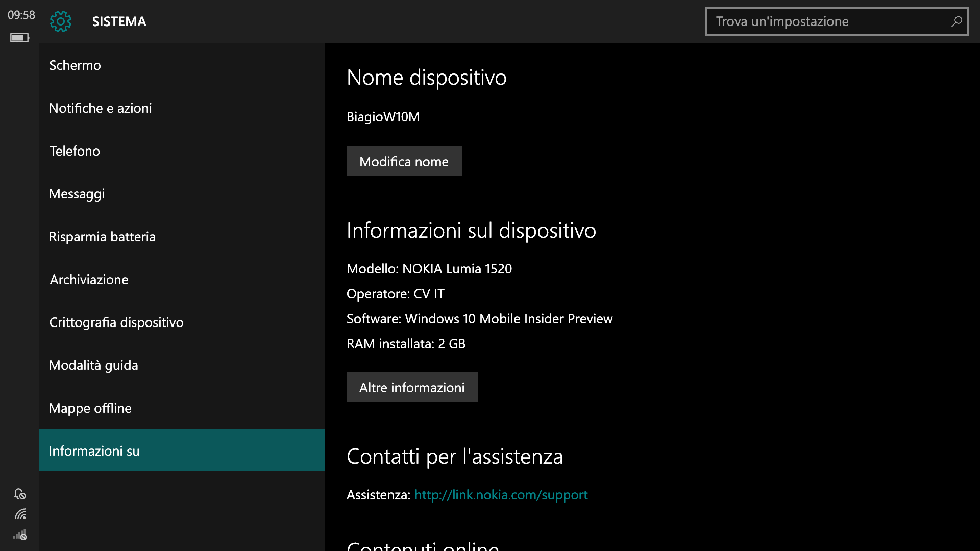
Task: Select Telefono in the sidebar
Action: click(182, 151)
